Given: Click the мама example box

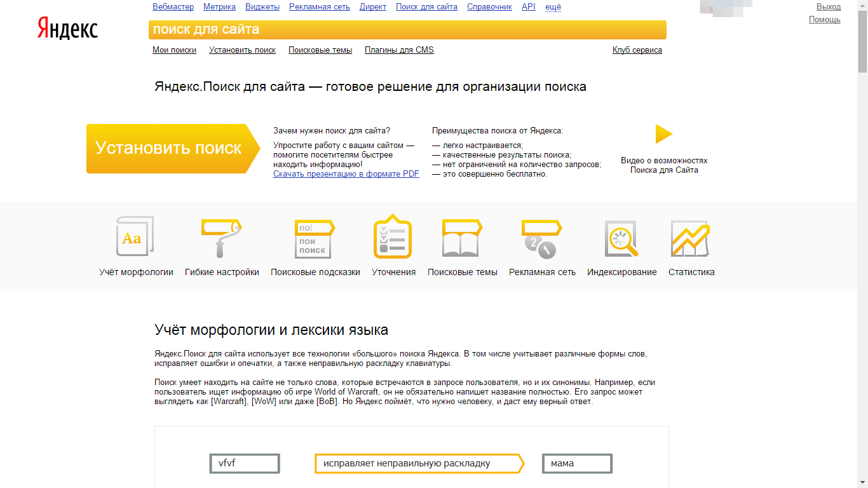Looking at the screenshot, I should pos(578,463).
